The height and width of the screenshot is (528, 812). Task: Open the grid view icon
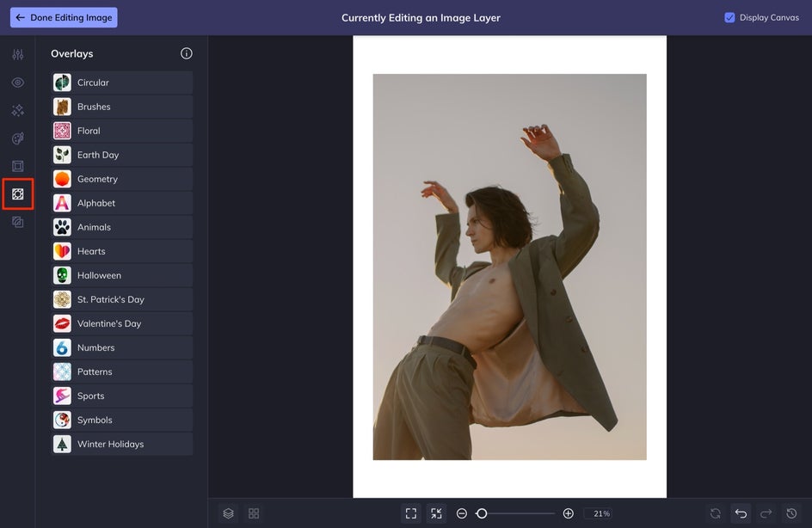(254, 513)
